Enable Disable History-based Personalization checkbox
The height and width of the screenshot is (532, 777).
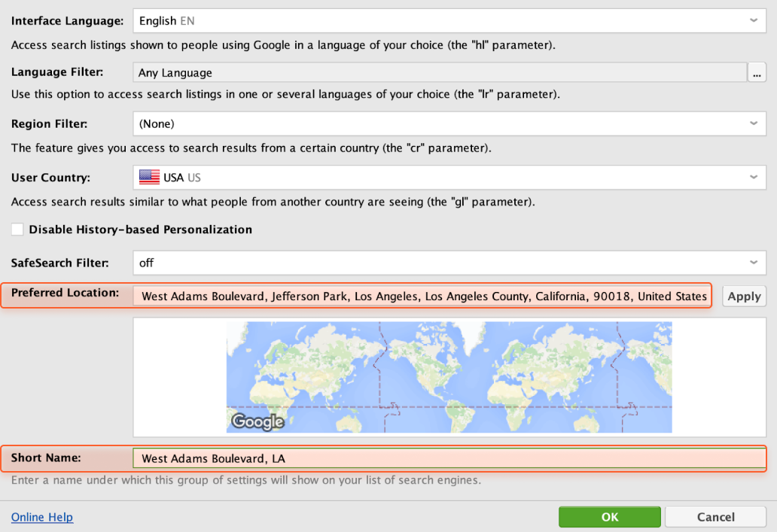tap(17, 230)
